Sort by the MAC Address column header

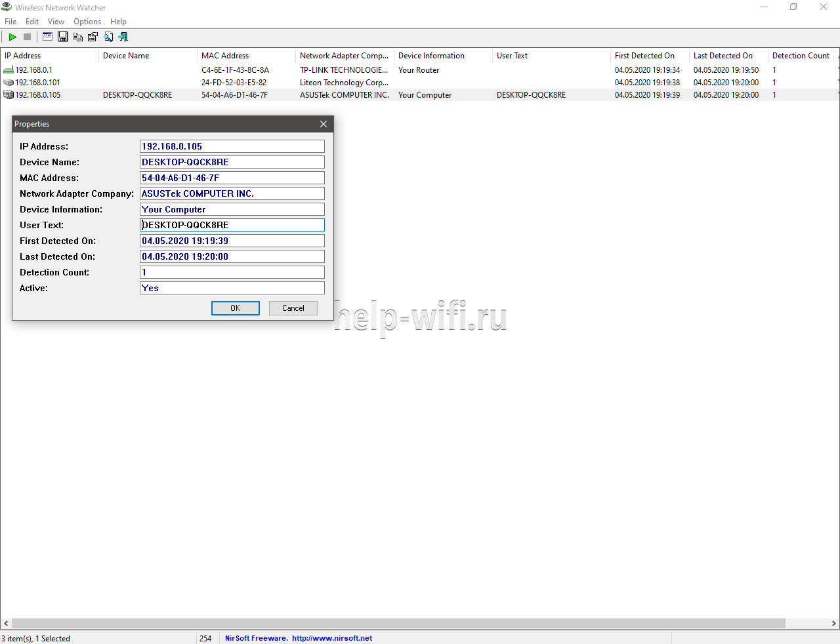(x=225, y=56)
